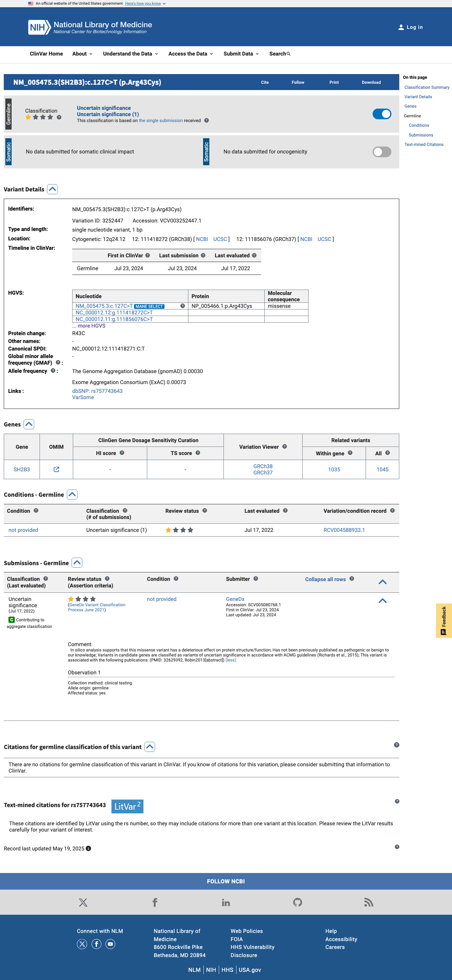Click Follow in the variant title bar
452x980 pixels.
[x=298, y=82]
